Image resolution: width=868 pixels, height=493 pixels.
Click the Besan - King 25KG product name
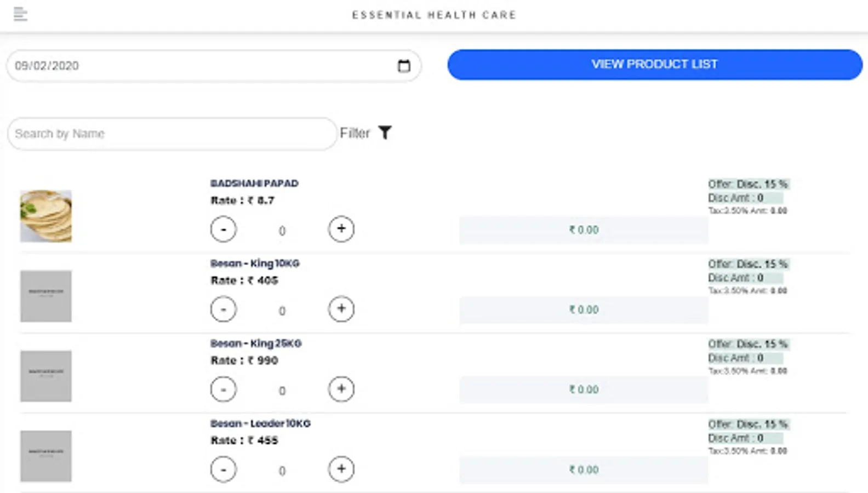click(256, 343)
